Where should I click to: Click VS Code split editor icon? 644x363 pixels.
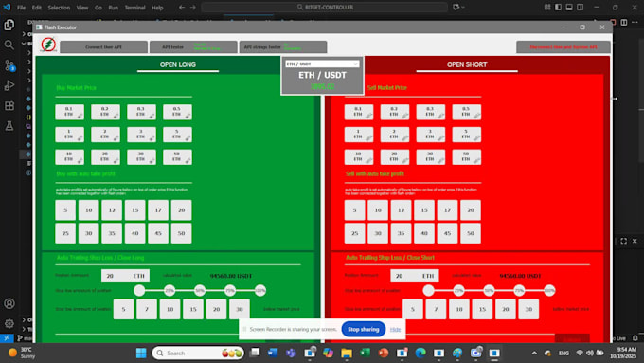click(x=624, y=22)
